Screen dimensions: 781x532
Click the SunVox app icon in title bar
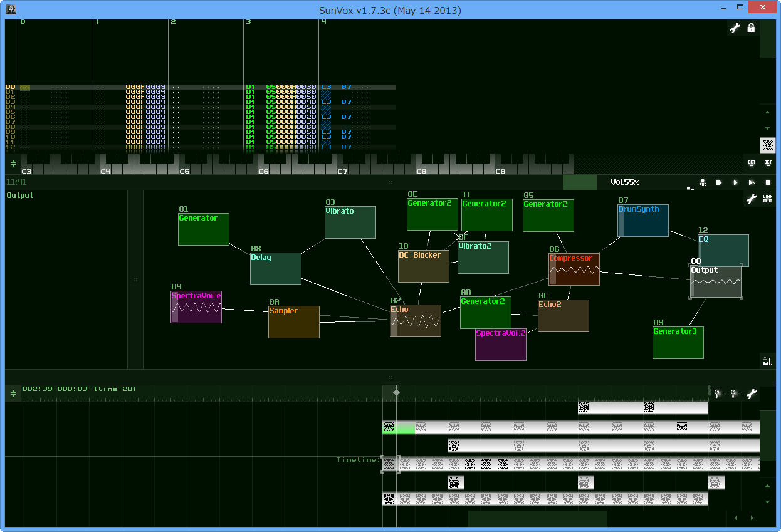11,9
